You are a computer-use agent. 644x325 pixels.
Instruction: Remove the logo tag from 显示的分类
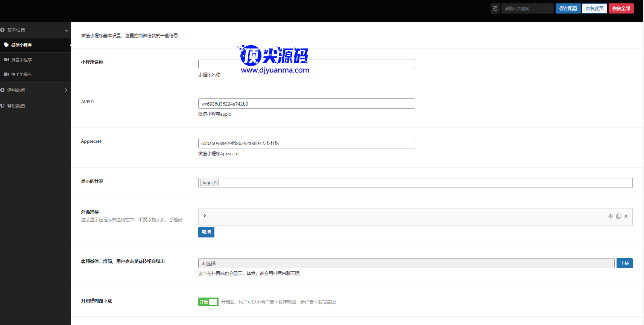coord(215,182)
